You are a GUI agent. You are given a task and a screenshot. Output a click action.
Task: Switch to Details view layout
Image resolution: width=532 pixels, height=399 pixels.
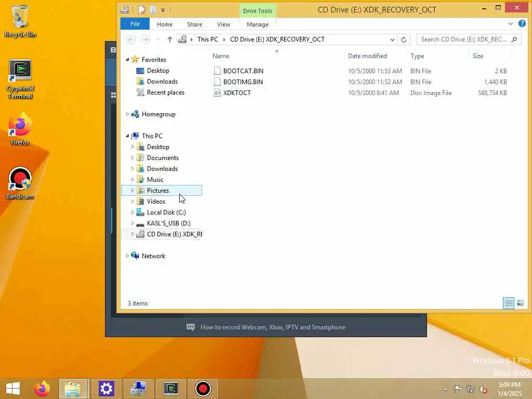(509, 303)
